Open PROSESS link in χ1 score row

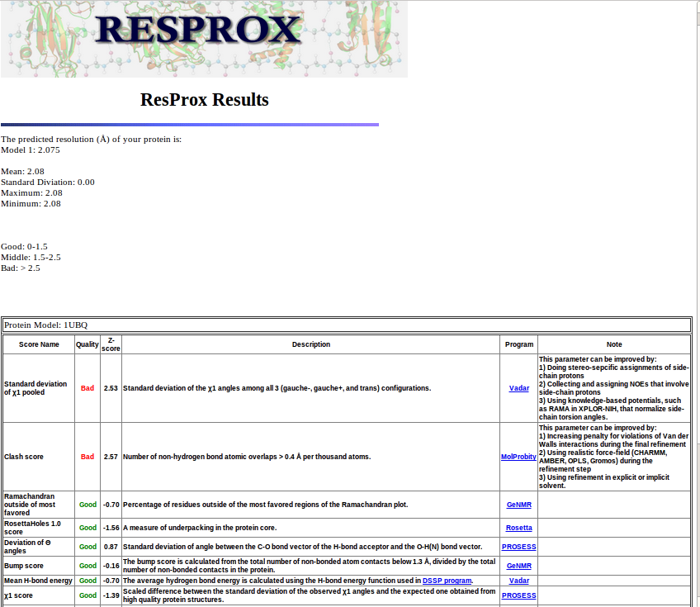[518, 595]
